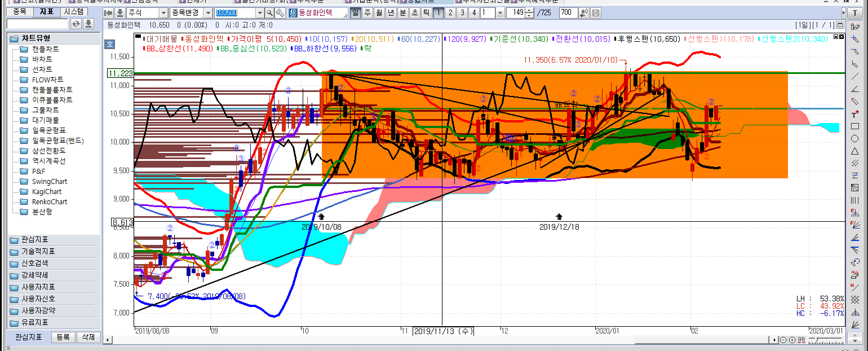Click the save disk icon in toolbar

596,12
